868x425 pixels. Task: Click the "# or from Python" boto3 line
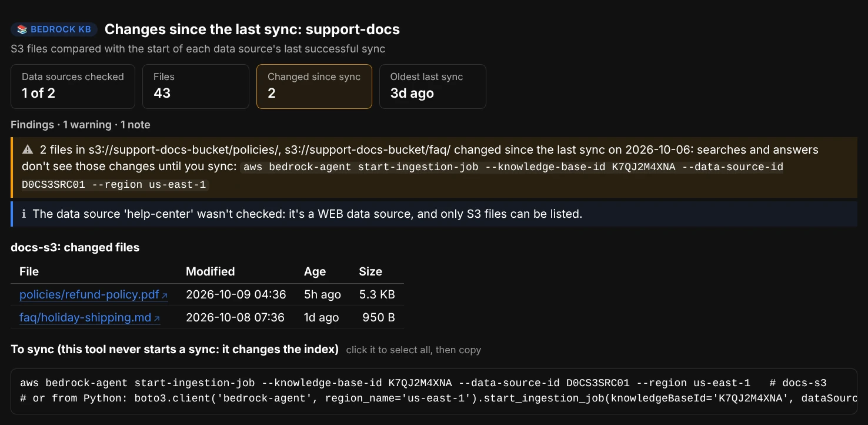[438, 398]
